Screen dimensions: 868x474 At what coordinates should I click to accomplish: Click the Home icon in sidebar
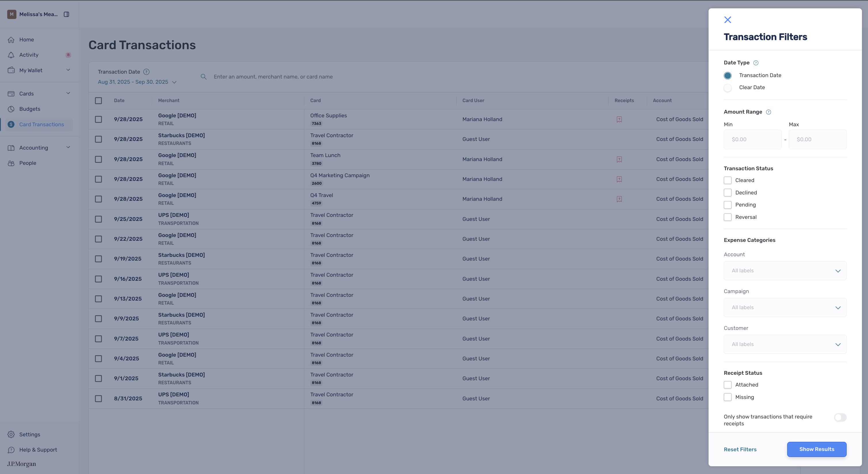11,40
